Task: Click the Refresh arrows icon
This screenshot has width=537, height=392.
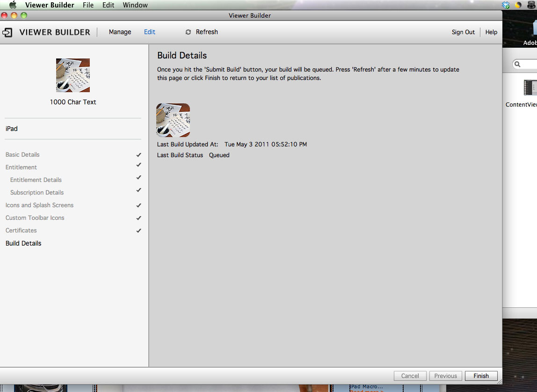Action: pos(188,32)
